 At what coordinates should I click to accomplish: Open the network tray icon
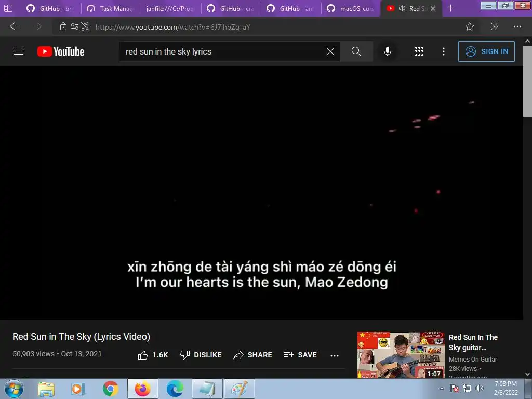click(x=467, y=389)
